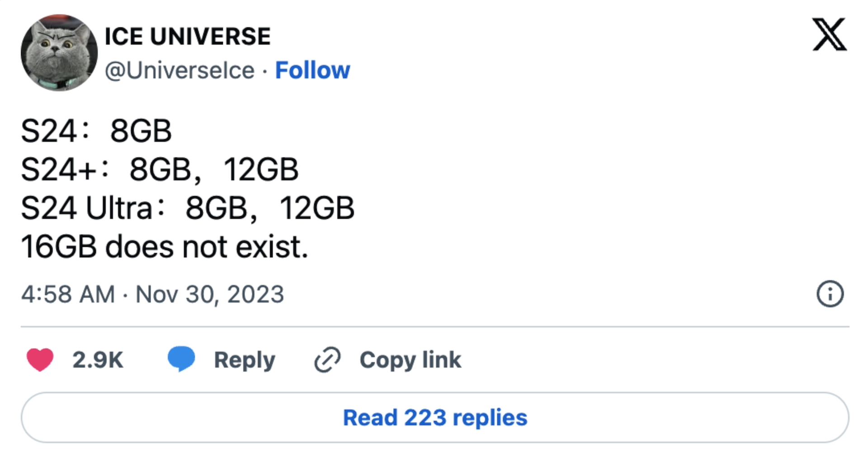Open the 4:58 AM time link
The height and width of the screenshot is (463, 868).
(x=68, y=294)
